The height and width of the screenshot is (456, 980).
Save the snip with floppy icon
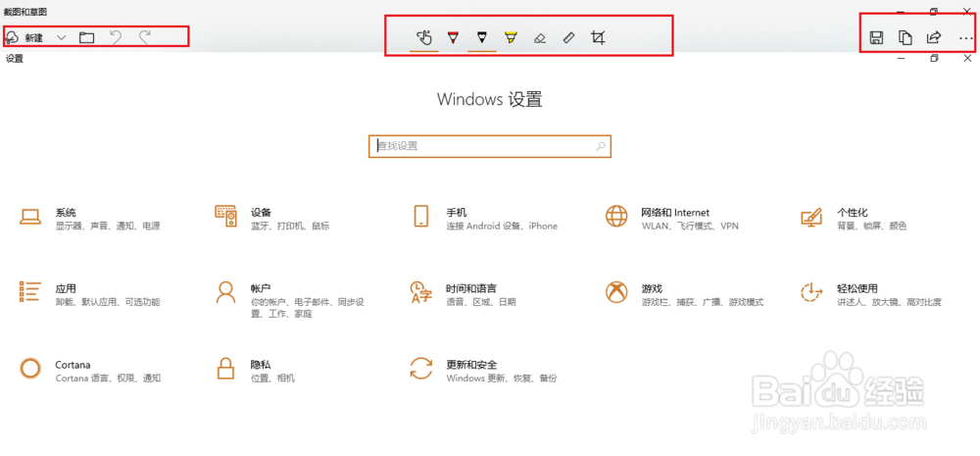(876, 37)
